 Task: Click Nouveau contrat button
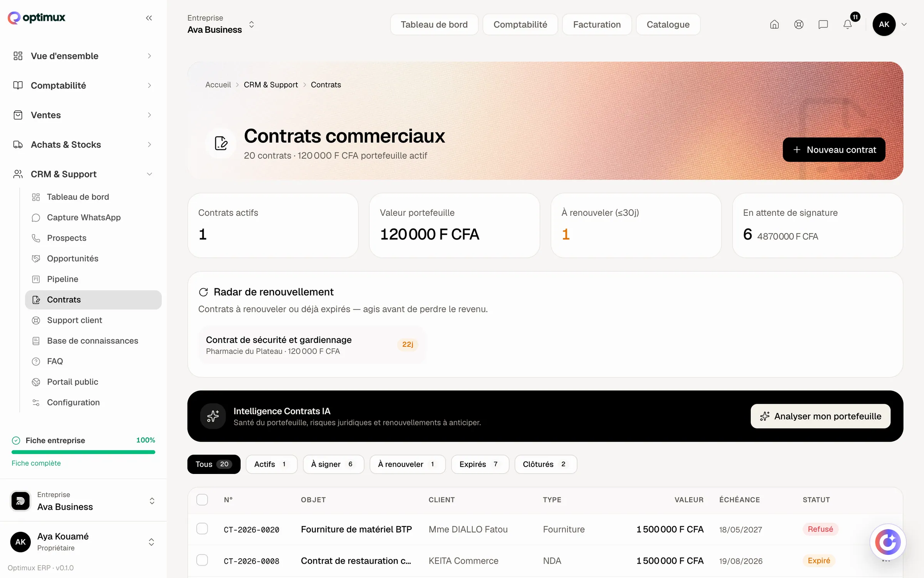[834, 150]
